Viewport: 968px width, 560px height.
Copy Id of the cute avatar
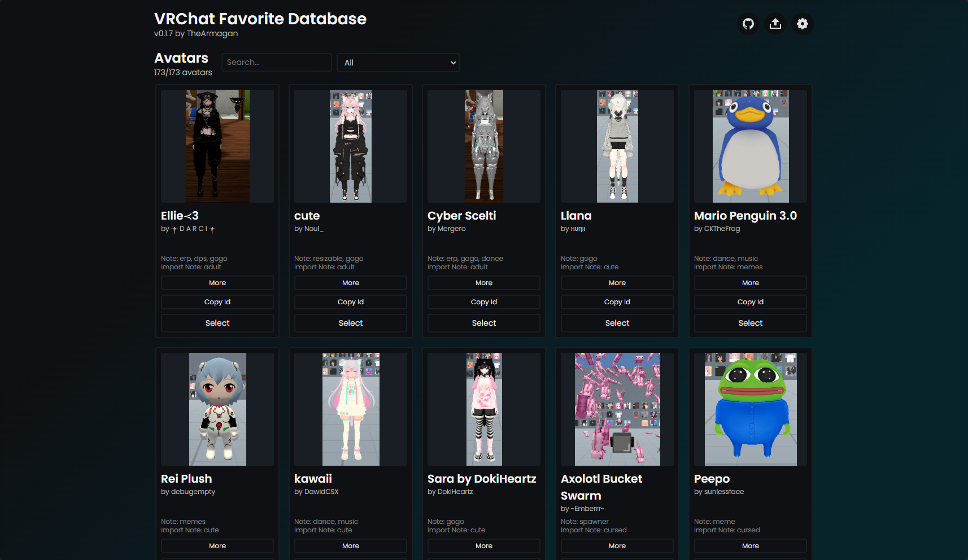351,302
